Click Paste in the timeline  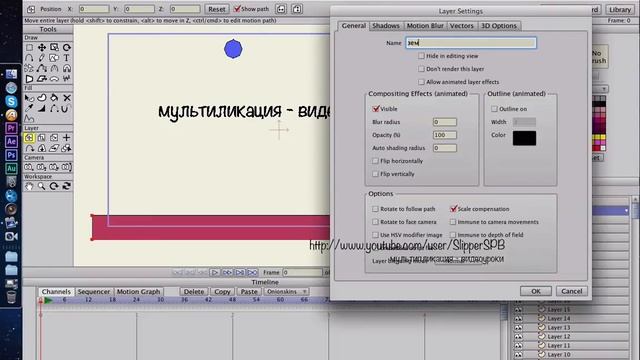point(249,292)
